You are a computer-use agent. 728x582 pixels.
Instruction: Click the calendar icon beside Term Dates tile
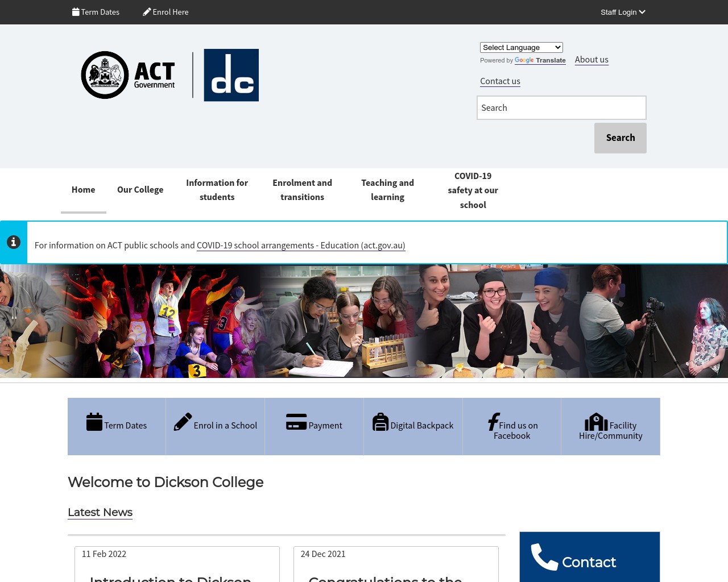94,422
